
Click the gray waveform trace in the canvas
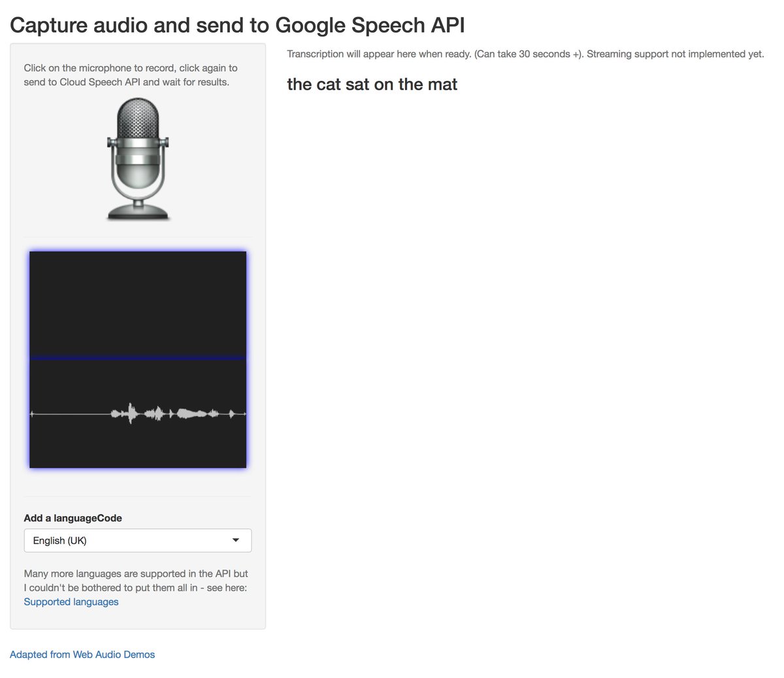point(138,413)
